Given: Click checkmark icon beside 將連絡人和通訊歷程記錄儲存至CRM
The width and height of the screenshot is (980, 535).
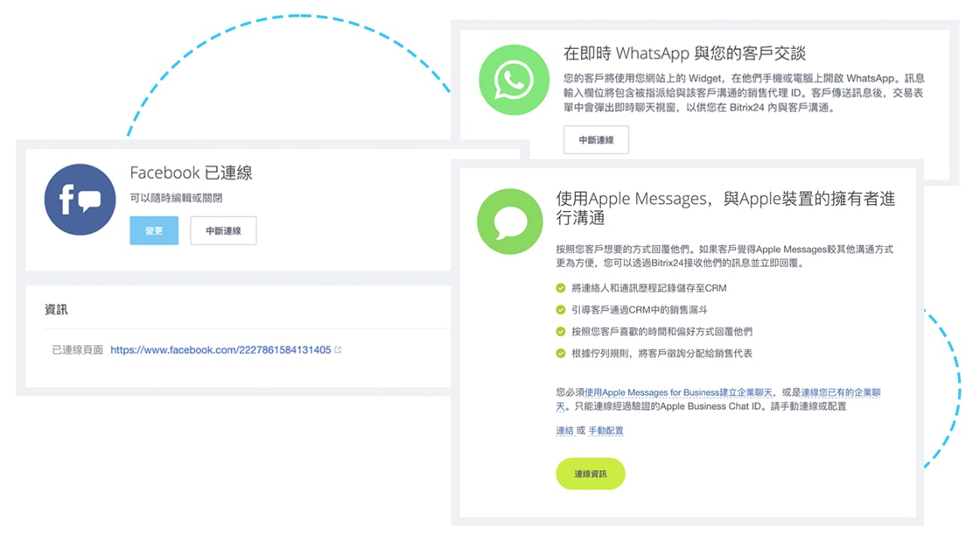Looking at the screenshot, I should 561,288.
